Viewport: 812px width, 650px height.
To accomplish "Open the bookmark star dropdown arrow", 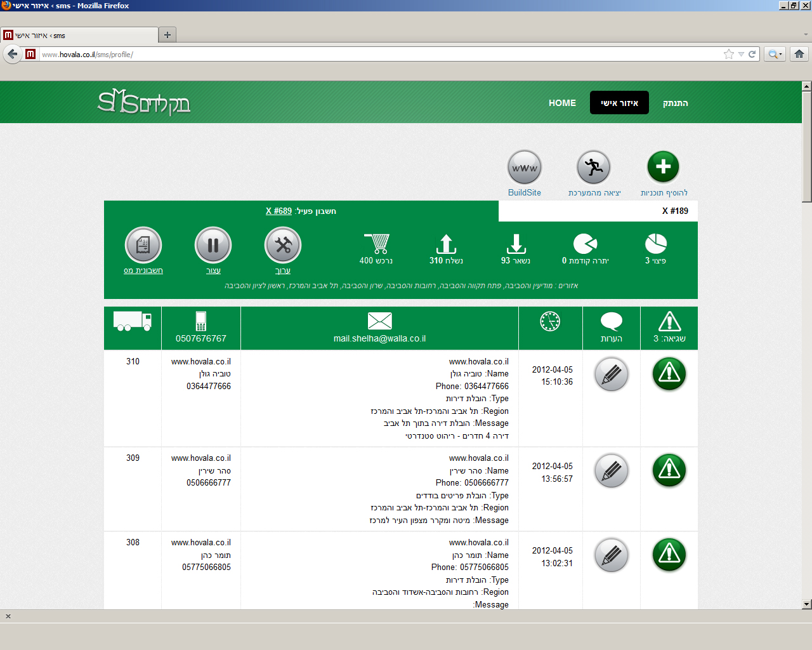I will tap(740, 55).
